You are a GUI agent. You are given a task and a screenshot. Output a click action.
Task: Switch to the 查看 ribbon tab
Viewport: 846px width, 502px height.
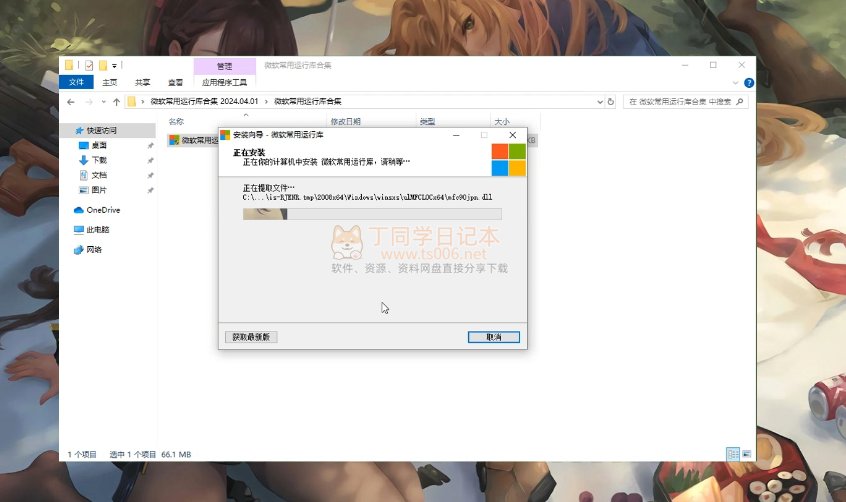(x=175, y=82)
